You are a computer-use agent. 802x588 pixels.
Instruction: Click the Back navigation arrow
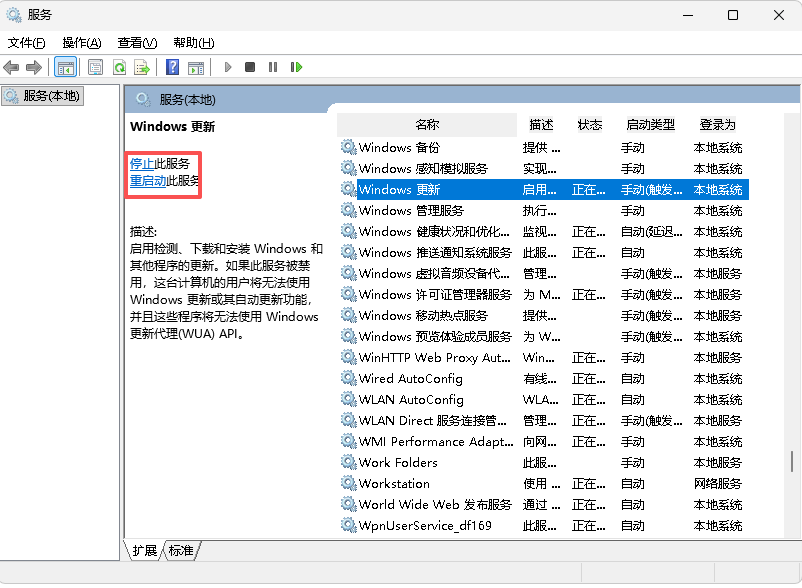tap(11, 66)
